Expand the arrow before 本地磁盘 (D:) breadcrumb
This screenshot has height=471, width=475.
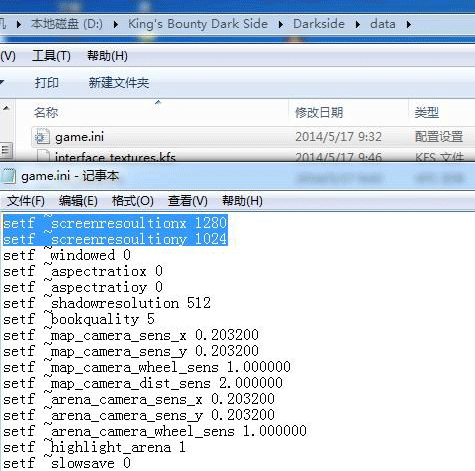point(19,24)
